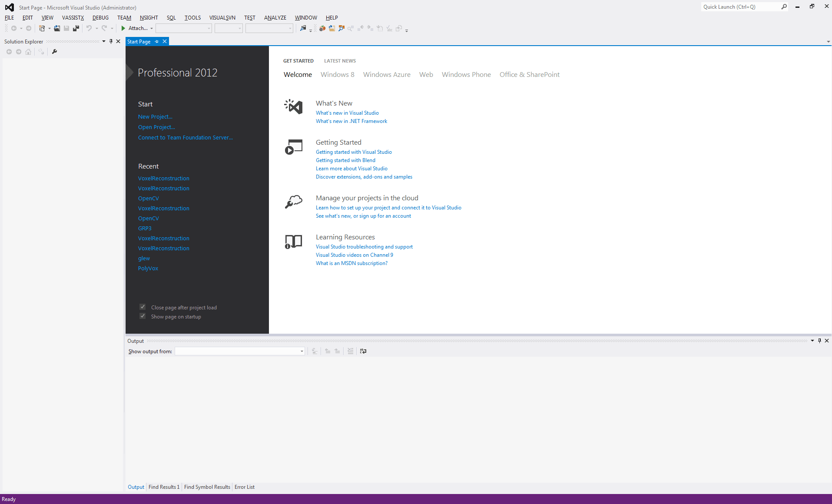Expand the New Project dropdown arrow
Image resolution: width=832 pixels, height=504 pixels.
[50, 29]
